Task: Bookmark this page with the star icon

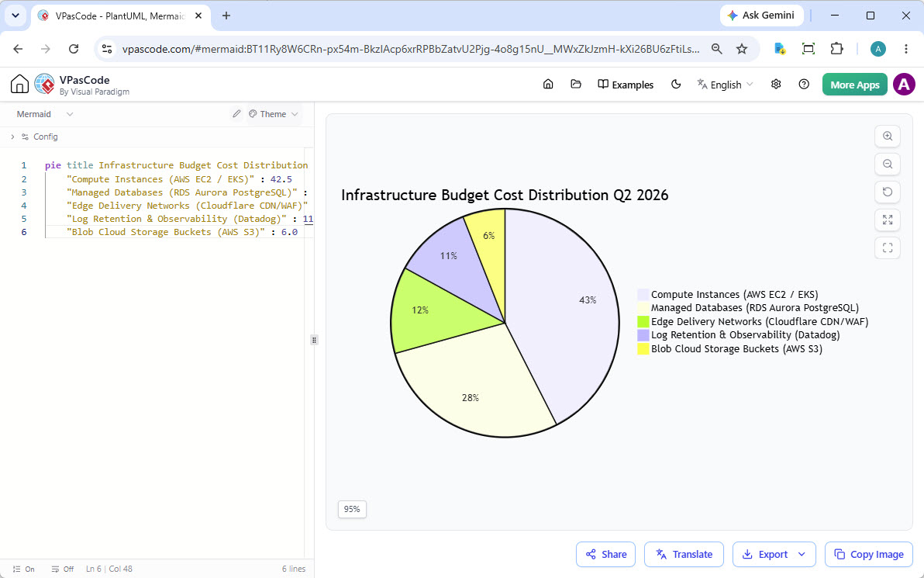Action: 742,49
